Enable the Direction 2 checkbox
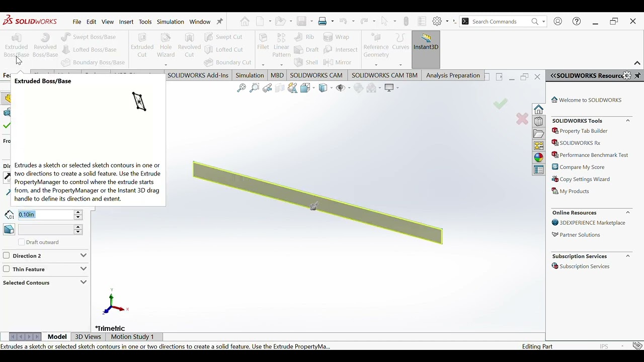The height and width of the screenshot is (362, 644). point(6,255)
